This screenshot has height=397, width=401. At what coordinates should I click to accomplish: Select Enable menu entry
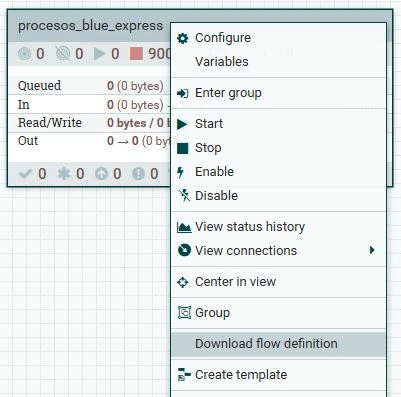[279, 172]
